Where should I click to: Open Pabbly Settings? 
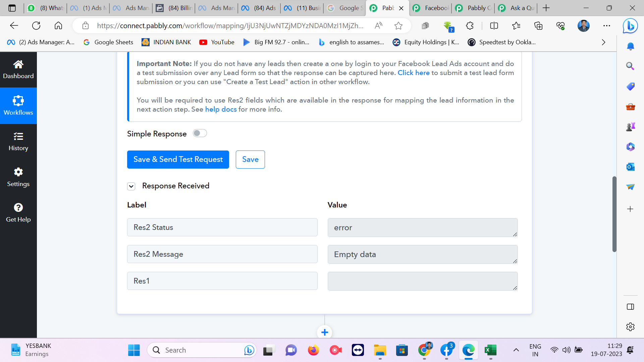click(x=18, y=177)
